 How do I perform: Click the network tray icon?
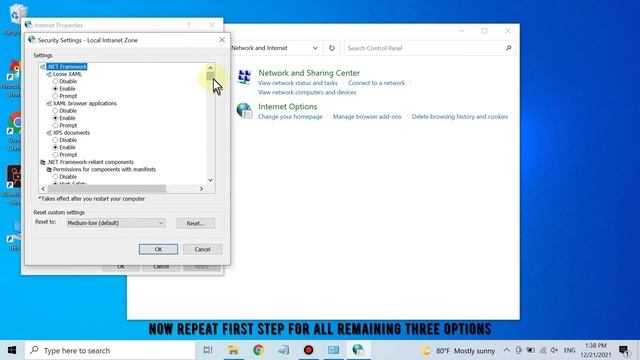[543, 350]
